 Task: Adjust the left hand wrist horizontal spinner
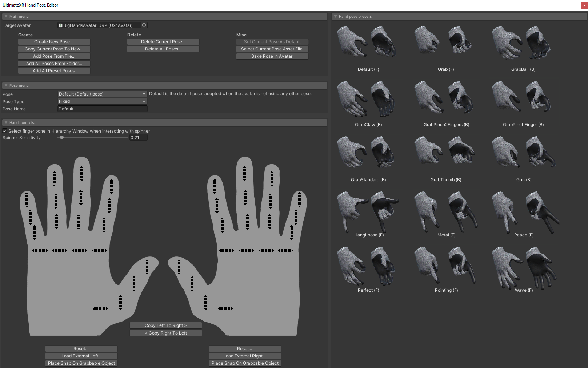click(x=100, y=308)
